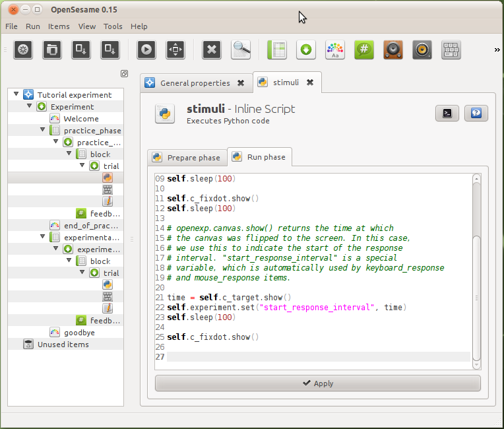The height and width of the screenshot is (429, 504).
Task: Click the save-as toolbar icon
Action: (110, 49)
